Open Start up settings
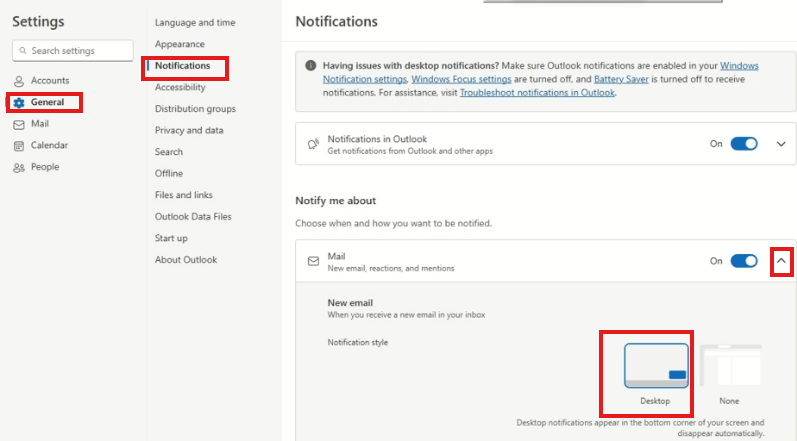 [x=171, y=238]
